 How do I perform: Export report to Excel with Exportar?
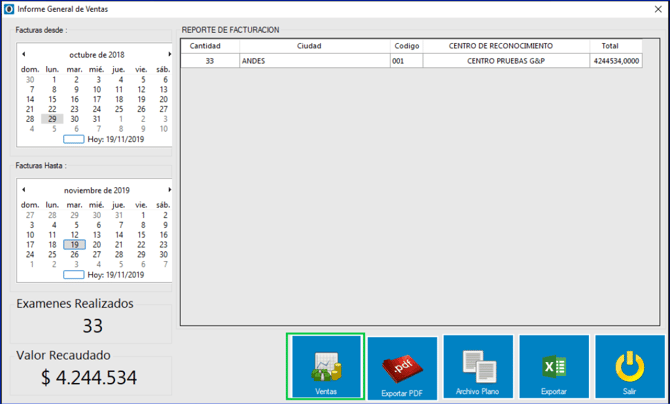click(553, 369)
